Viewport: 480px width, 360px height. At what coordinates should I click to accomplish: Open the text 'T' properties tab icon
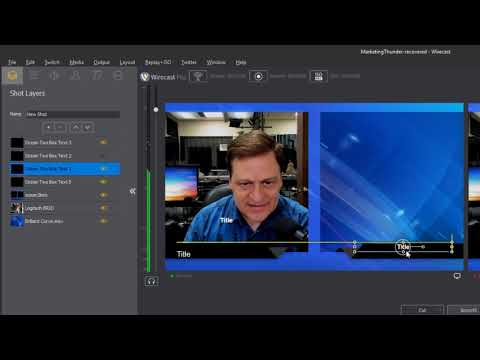[x=97, y=75]
